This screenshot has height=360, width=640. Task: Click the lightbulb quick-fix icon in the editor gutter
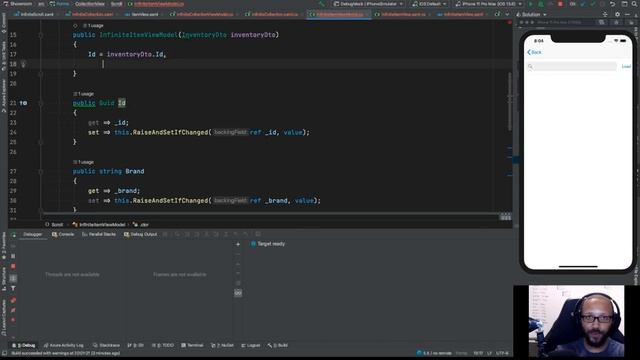(23, 64)
